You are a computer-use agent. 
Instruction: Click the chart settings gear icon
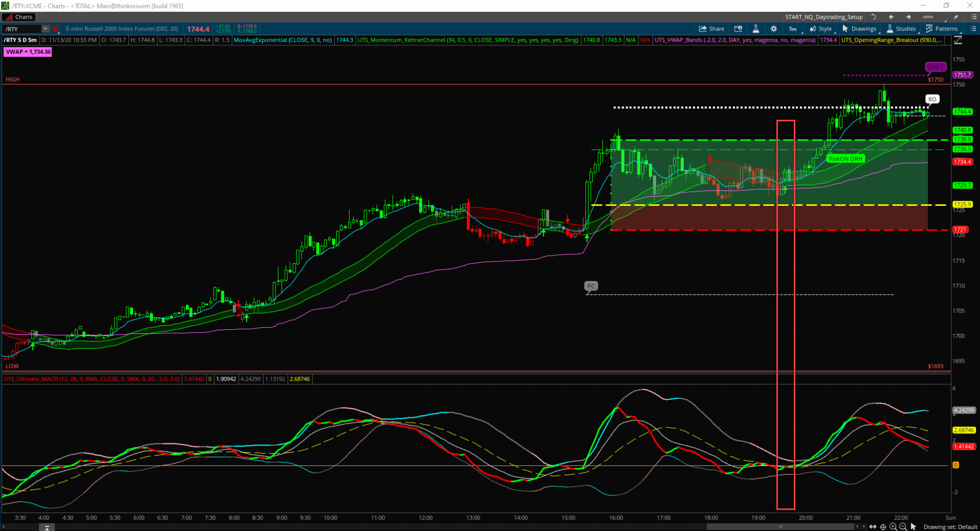[774, 29]
